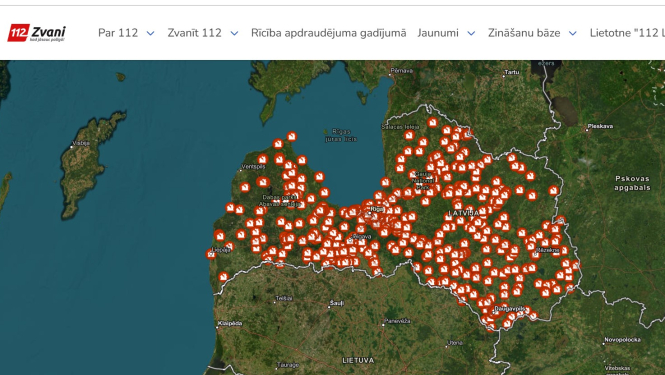Click the Klaipėda city label

click(x=230, y=324)
